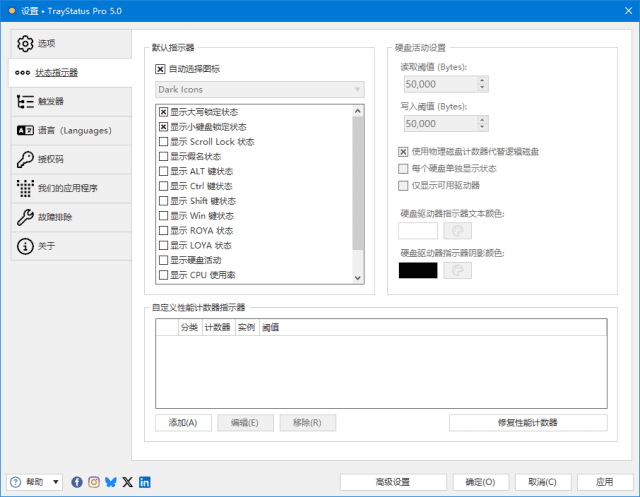Switch to 语言 (Languages) tab

(x=71, y=131)
